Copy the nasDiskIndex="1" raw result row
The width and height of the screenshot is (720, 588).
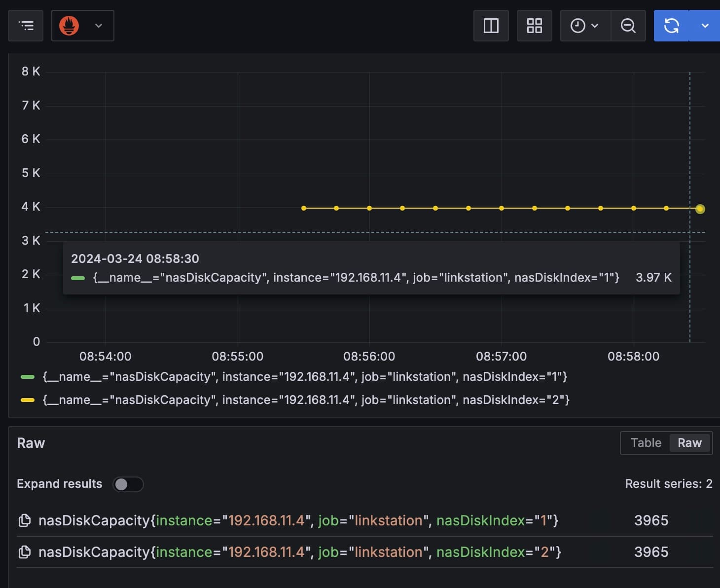24,520
